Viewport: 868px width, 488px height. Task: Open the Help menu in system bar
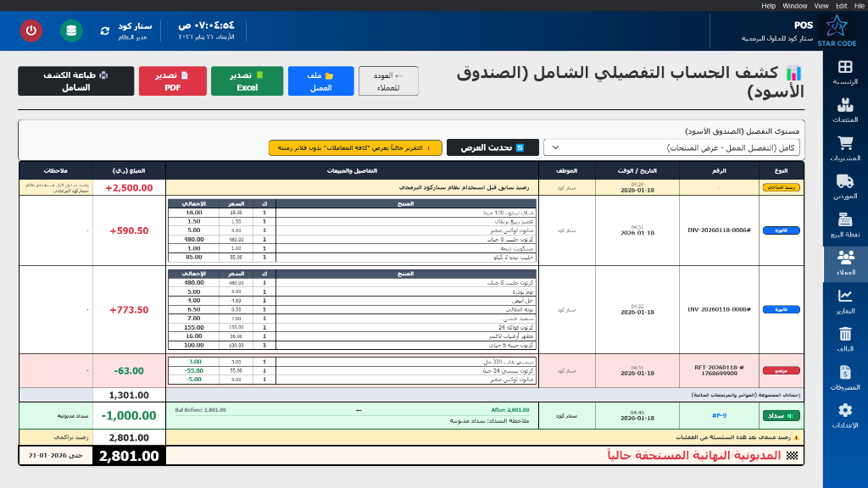tap(770, 5)
